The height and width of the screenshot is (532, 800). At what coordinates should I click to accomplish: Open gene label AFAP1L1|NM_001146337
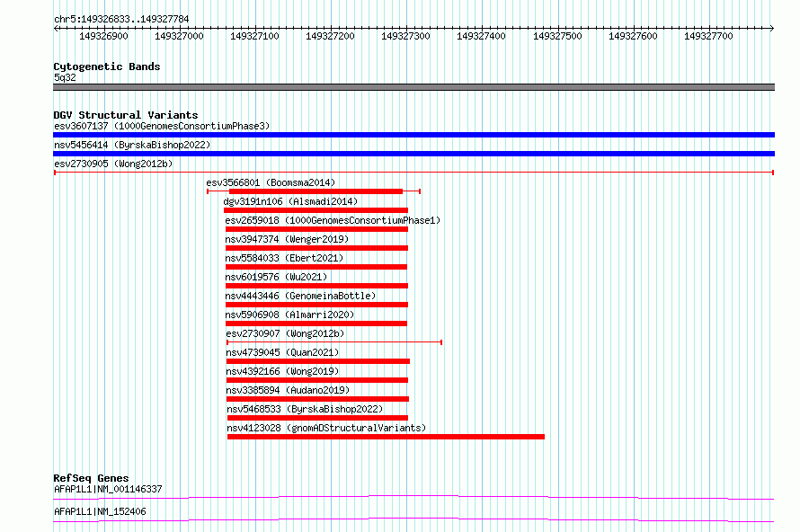(108, 489)
